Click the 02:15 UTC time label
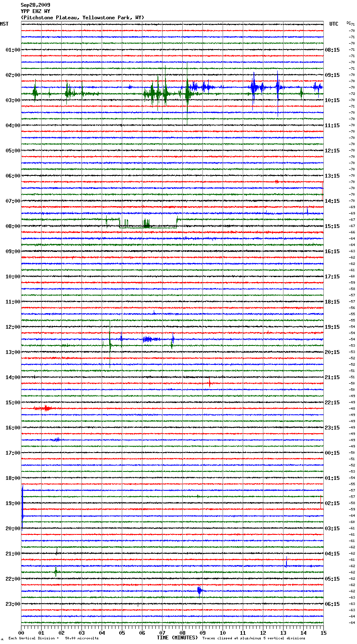357x644 pixels. point(332,503)
